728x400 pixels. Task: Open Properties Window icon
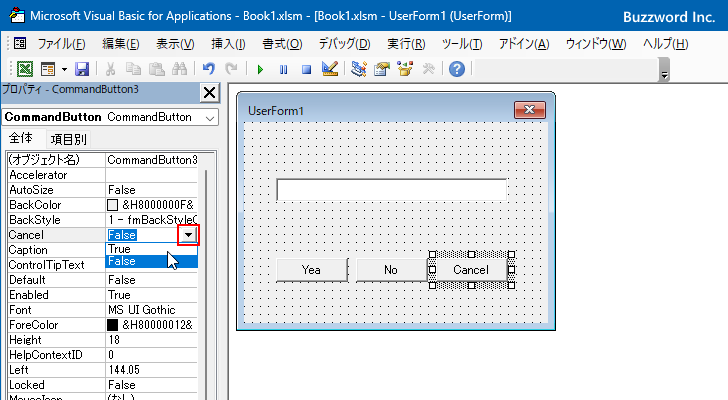tap(382, 69)
